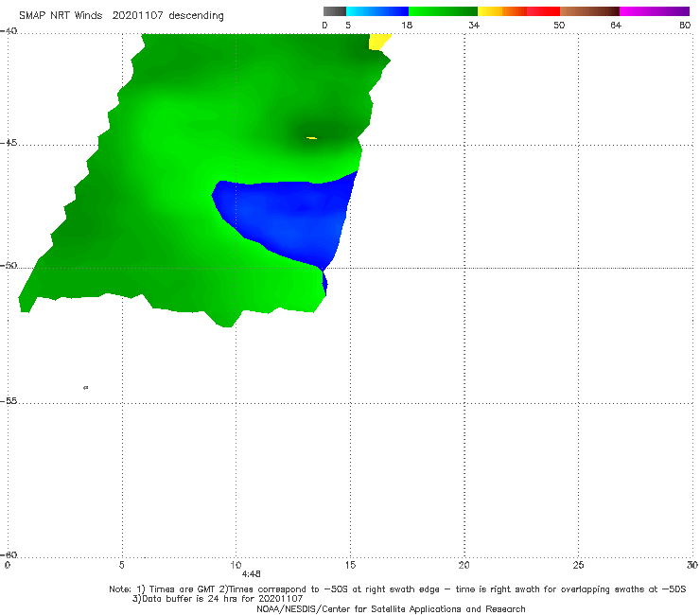Click the brown colorbar segment
The width and height of the screenshot is (700, 615).
pos(589,11)
